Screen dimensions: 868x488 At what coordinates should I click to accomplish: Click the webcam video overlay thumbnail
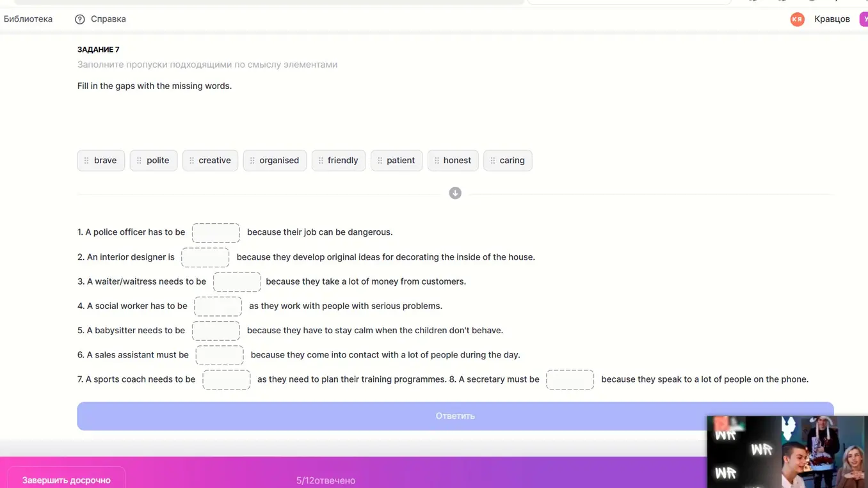pyautogui.click(x=787, y=452)
